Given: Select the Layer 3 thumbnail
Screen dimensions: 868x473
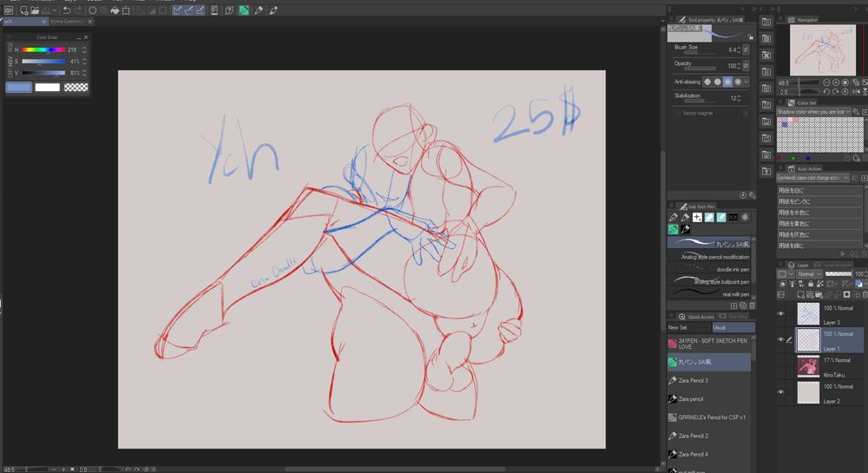Looking at the screenshot, I should [808, 313].
